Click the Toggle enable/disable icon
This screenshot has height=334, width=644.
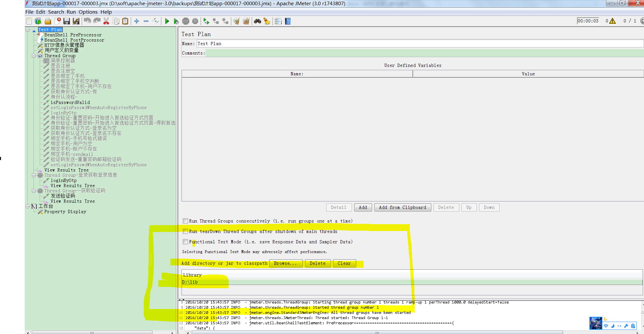(x=156, y=21)
